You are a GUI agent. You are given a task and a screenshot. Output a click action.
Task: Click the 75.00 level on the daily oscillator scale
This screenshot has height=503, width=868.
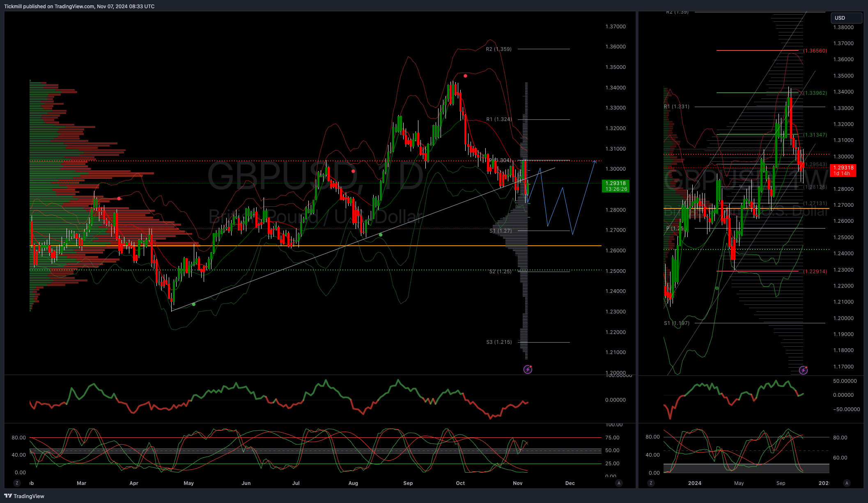click(612, 438)
